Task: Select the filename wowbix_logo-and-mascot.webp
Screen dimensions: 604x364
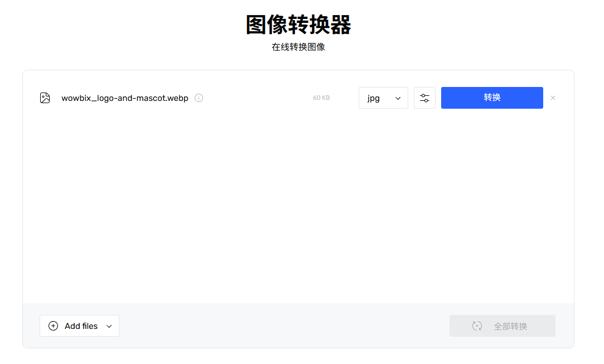Action: click(125, 98)
